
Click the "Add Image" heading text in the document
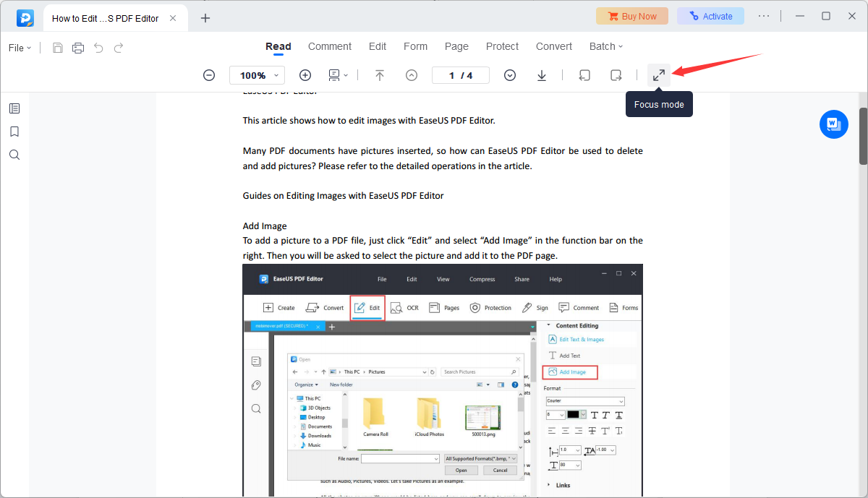click(265, 226)
